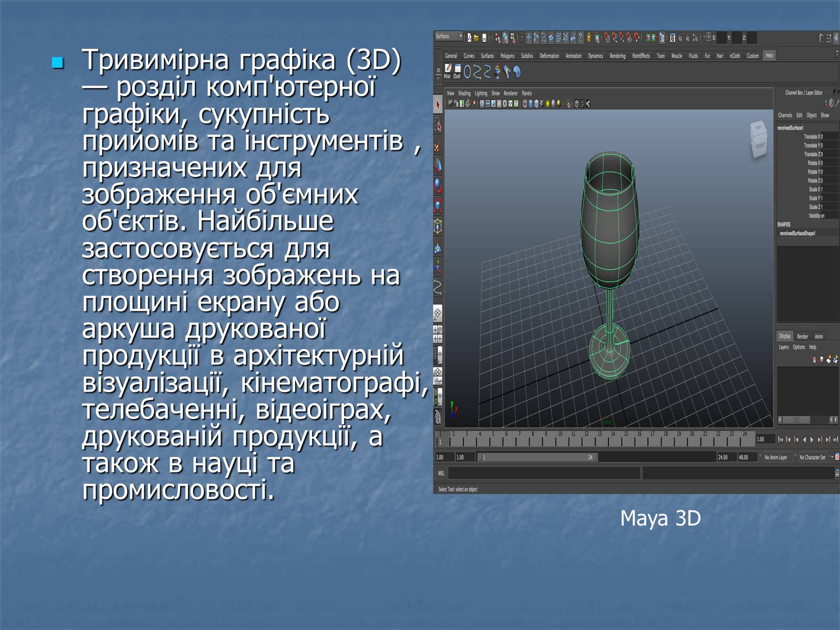Toggle textured checker display in viewport toolbar

tap(542, 103)
